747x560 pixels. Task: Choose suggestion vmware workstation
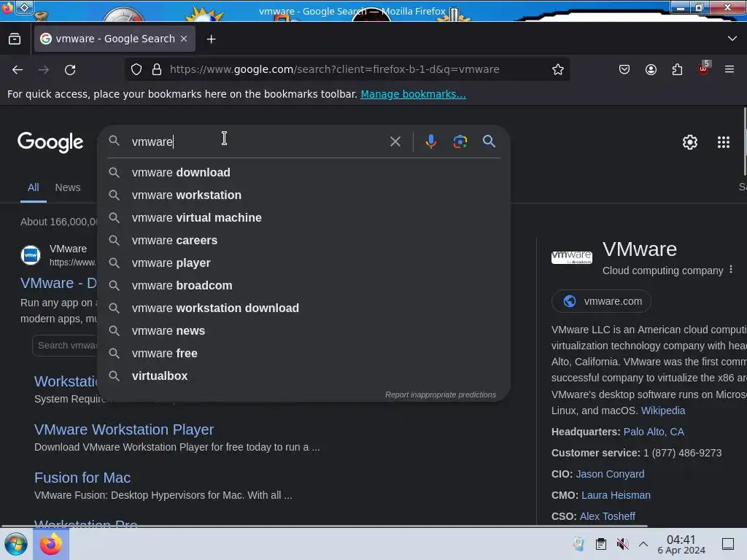[x=304, y=195]
